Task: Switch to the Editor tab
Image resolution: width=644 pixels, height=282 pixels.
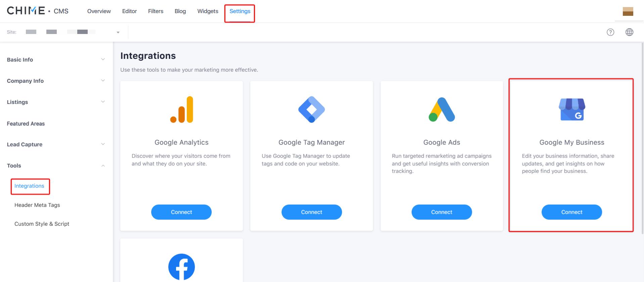Action: click(129, 11)
